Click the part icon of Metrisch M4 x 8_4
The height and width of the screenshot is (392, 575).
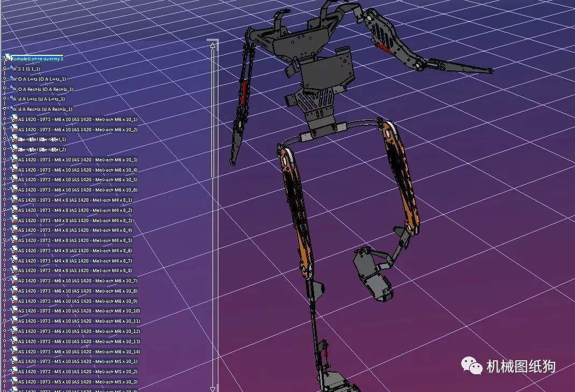[x=14, y=230]
